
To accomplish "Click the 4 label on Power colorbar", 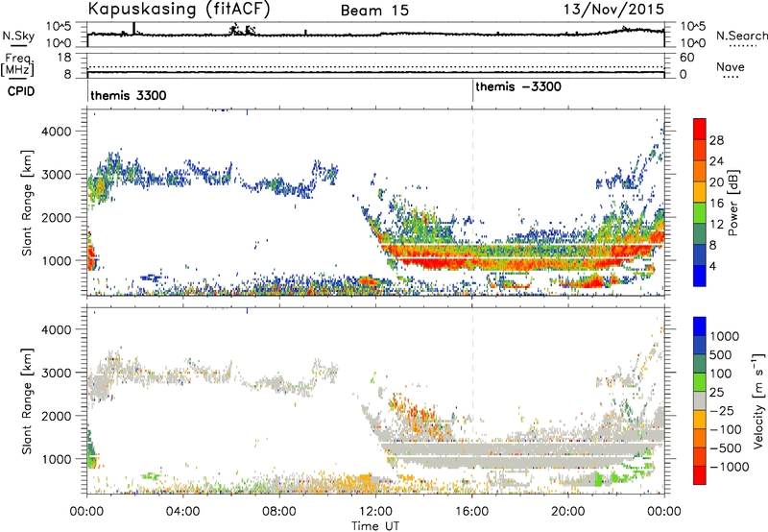I will coord(712,267).
